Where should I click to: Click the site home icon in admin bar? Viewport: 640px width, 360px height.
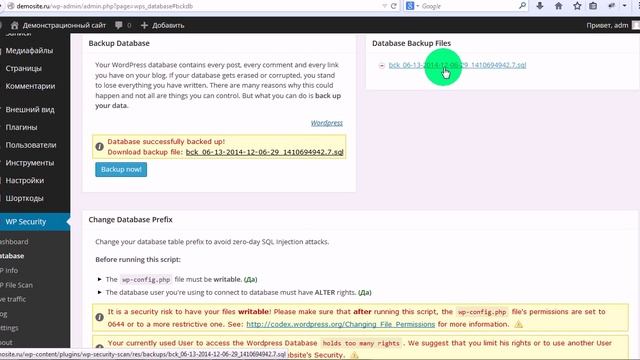pos(14,25)
